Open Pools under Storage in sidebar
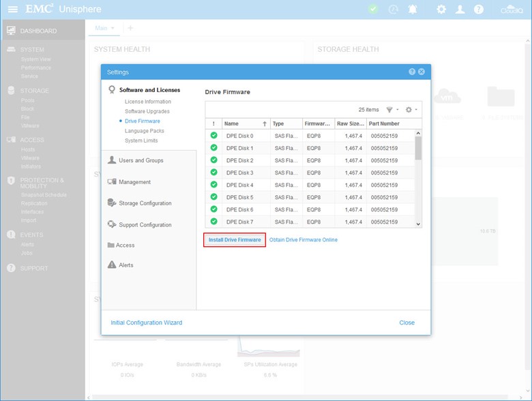The height and width of the screenshot is (401, 532). coord(27,100)
